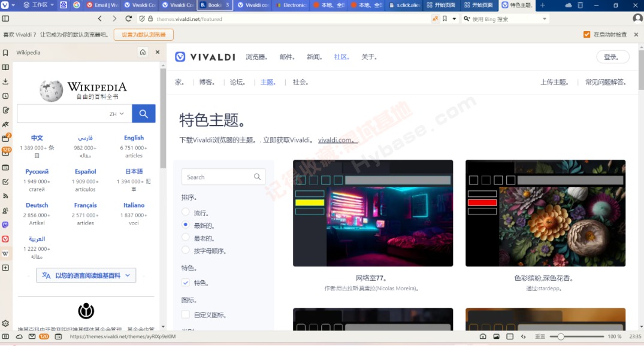Expand 以您的语言阅读维基百科 dropdown
The image size is (644, 346).
point(86,275)
